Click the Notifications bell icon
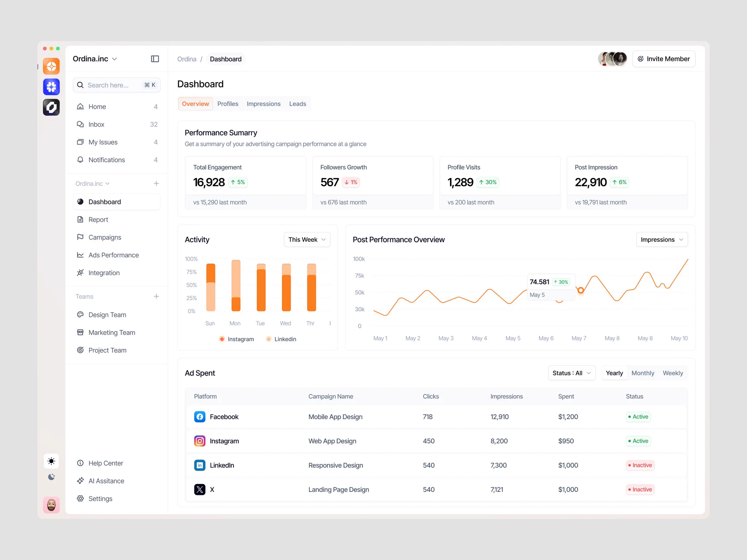The width and height of the screenshot is (747, 560). coord(80,160)
